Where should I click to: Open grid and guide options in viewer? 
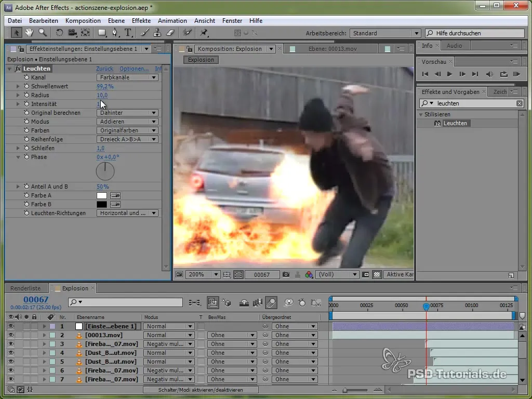coord(227,274)
